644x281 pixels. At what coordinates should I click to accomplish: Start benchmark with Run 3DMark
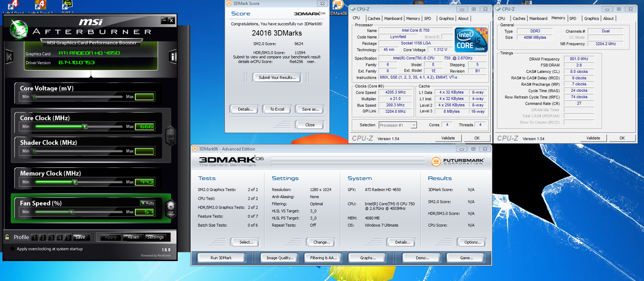pos(221,258)
